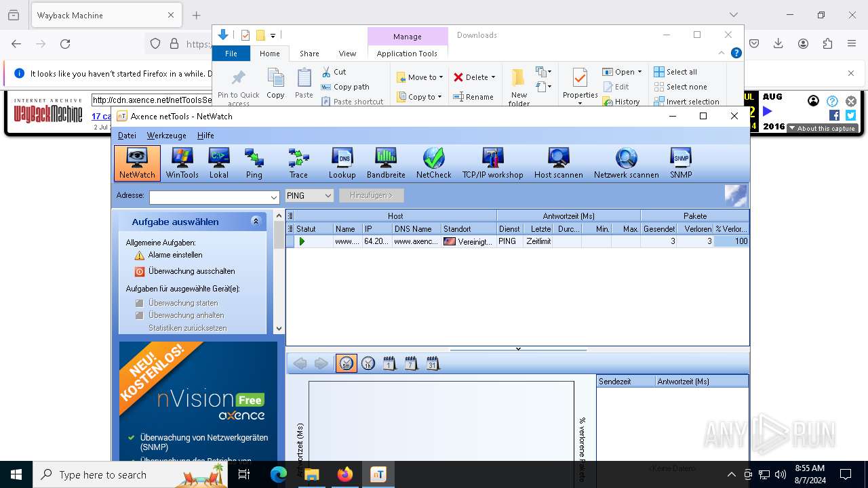Select the 7 day chart range

(x=411, y=364)
